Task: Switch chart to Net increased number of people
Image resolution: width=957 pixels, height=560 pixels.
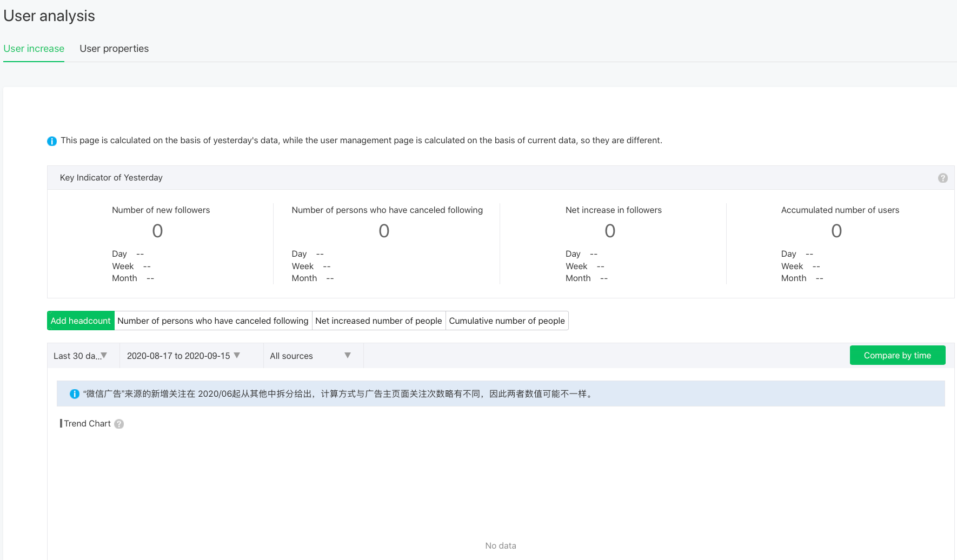Action: tap(378, 321)
